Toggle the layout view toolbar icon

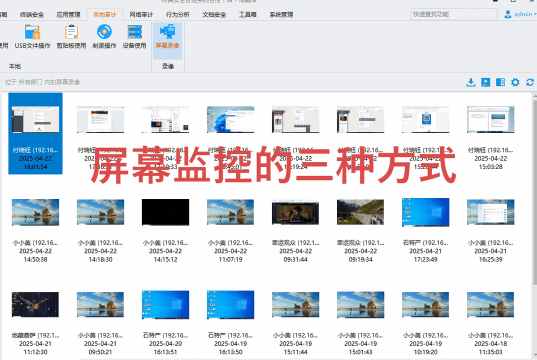coord(500,82)
